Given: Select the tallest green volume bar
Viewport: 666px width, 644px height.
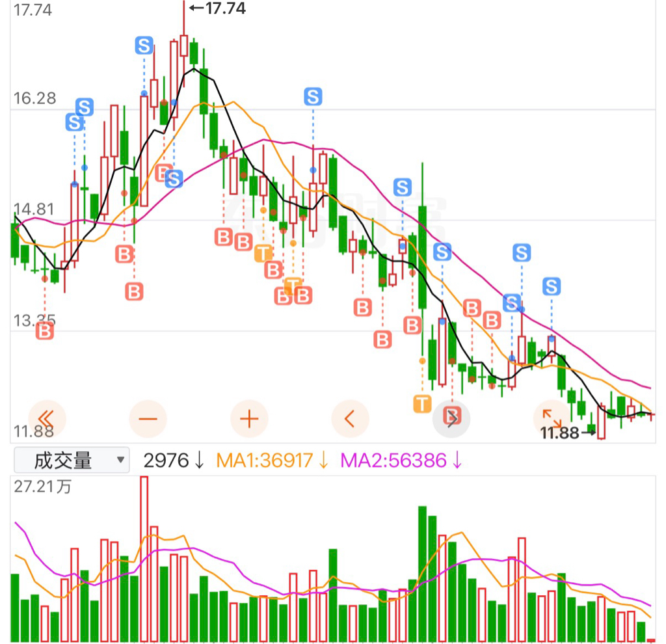Looking at the screenshot, I should point(422,574).
